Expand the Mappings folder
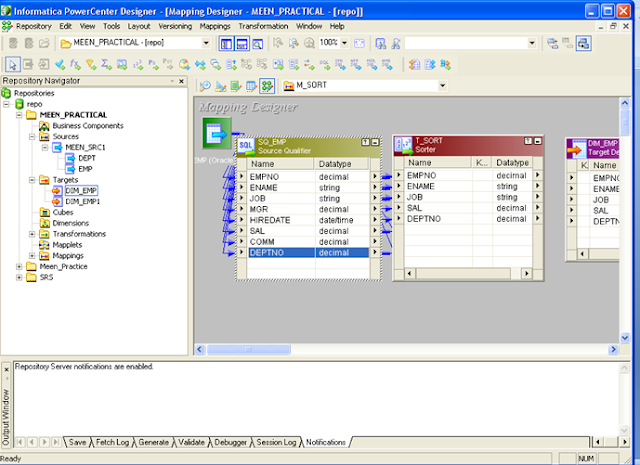The image size is (640, 465). [32, 256]
